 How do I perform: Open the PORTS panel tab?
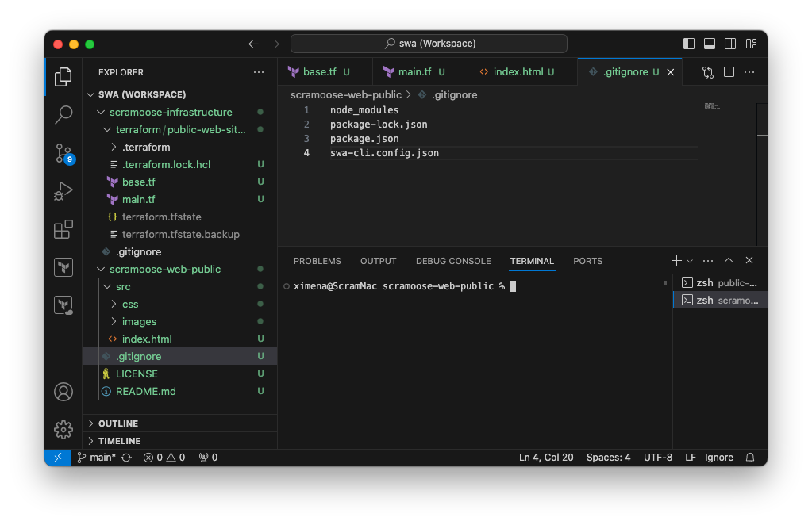pos(588,261)
